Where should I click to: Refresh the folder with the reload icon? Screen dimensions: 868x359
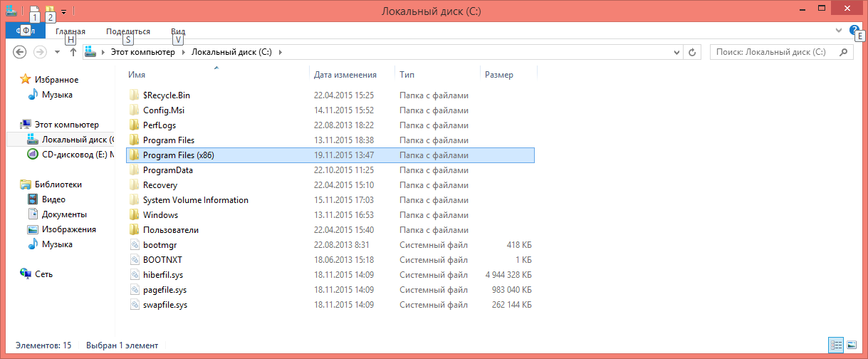click(x=691, y=52)
